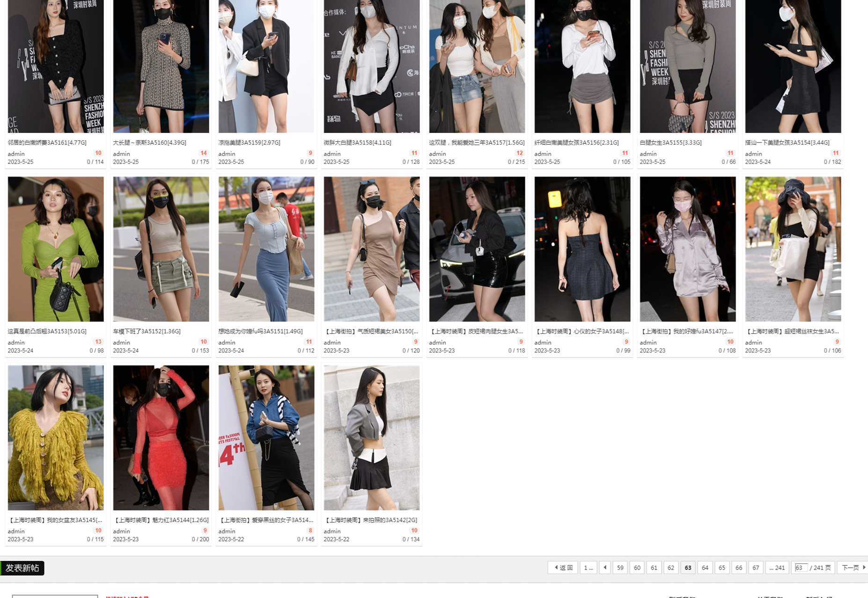The height and width of the screenshot is (598, 868).
Task: Go to page 65
Action: point(721,568)
